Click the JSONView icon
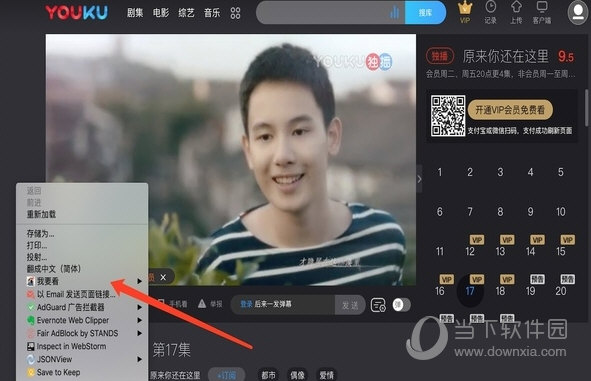The width and height of the screenshot is (591, 381). tap(31, 359)
